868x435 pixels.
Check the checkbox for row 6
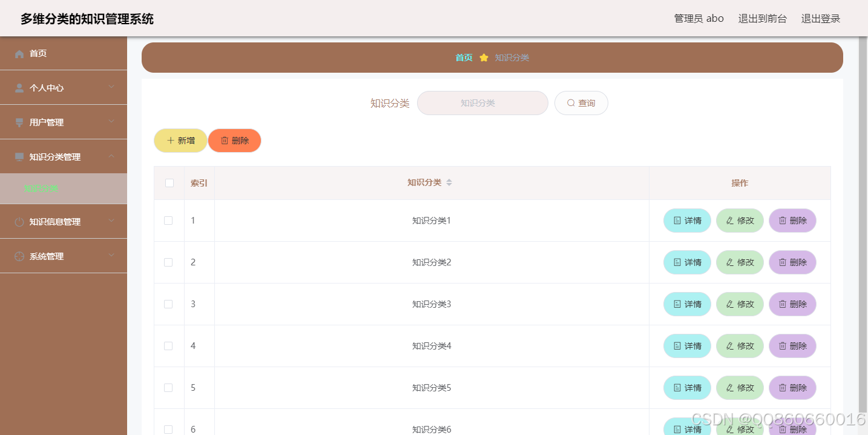click(x=168, y=430)
